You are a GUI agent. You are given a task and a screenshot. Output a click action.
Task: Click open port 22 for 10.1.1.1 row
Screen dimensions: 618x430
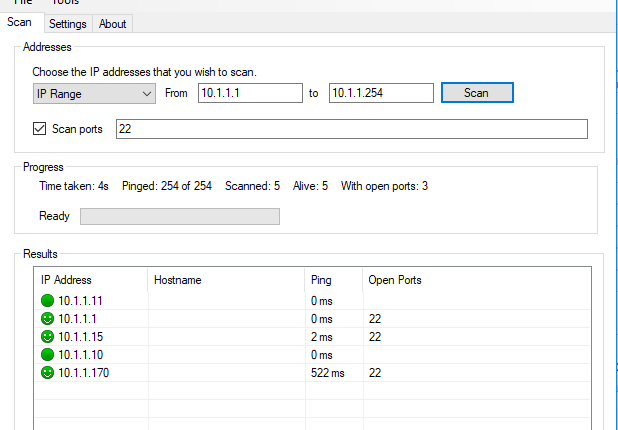(x=375, y=319)
